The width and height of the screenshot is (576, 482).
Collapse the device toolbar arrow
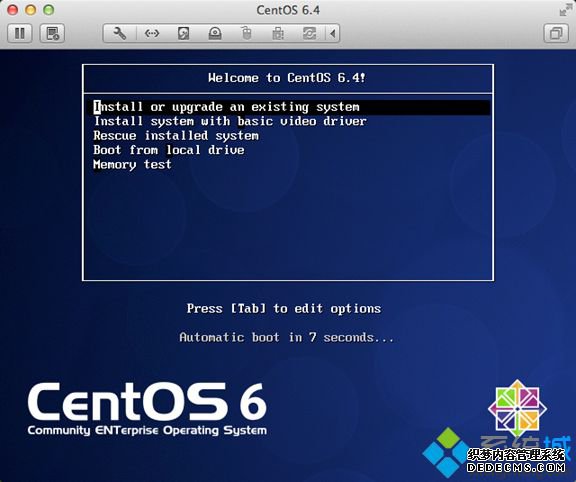pos(332,33)
